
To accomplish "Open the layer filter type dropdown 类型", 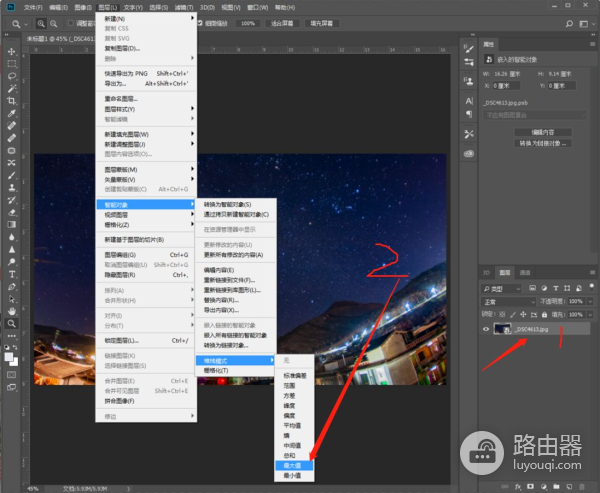I will [x=502, y=286].
